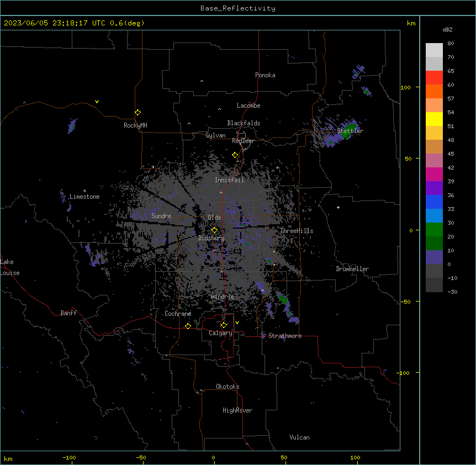Select the RockyMH label
The width and height of the screenshot is (476, 465).
tap(135, 125)
